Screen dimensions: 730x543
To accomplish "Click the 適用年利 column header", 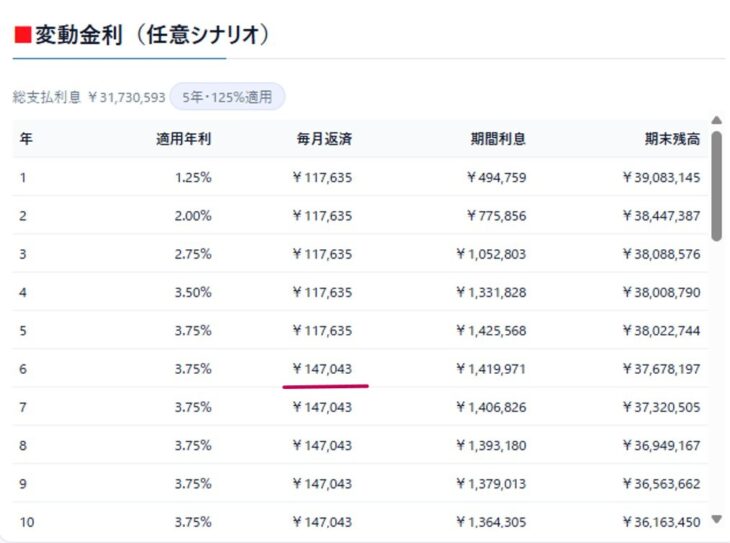I will (183, 139).
